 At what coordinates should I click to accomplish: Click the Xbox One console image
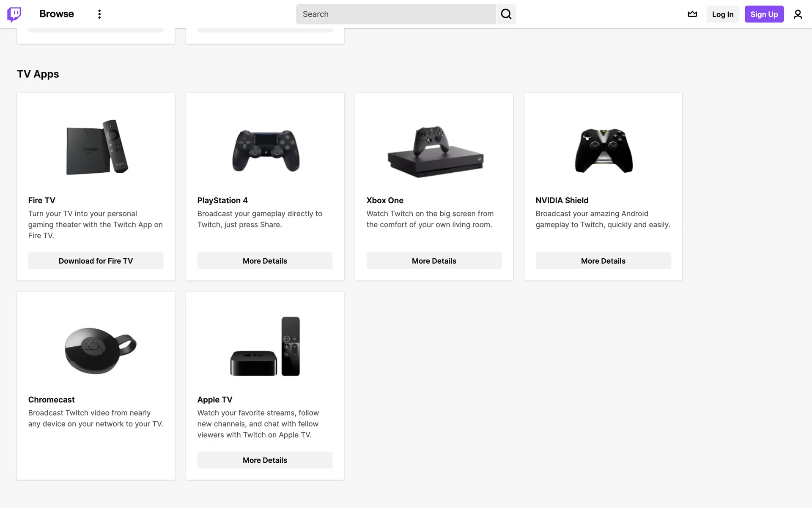click(x=435, y=152)
